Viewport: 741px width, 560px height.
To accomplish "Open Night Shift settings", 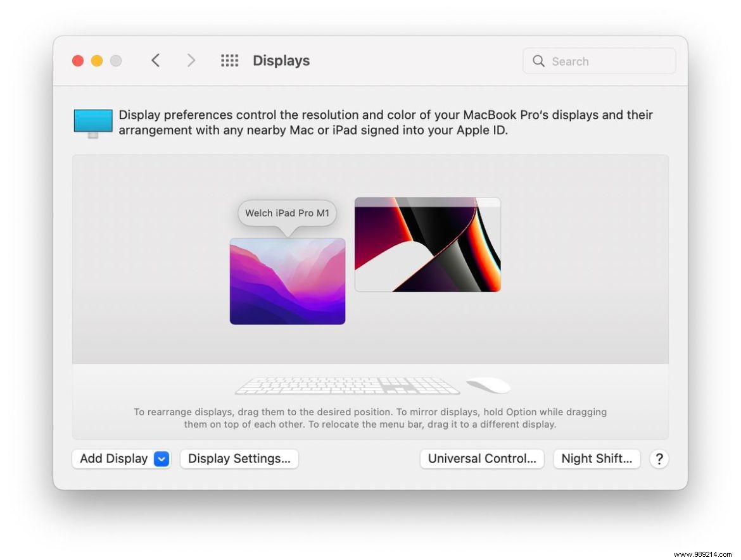I will click(596, 459).
